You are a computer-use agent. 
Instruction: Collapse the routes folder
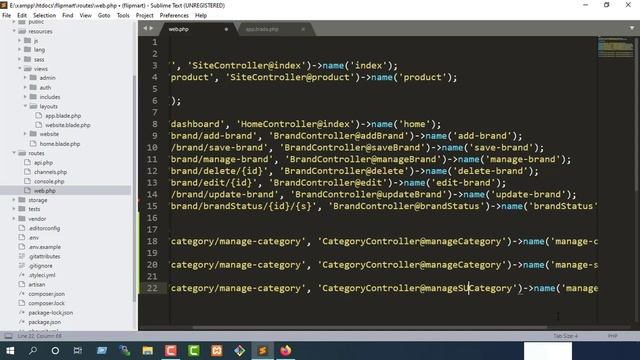(14, 153)
